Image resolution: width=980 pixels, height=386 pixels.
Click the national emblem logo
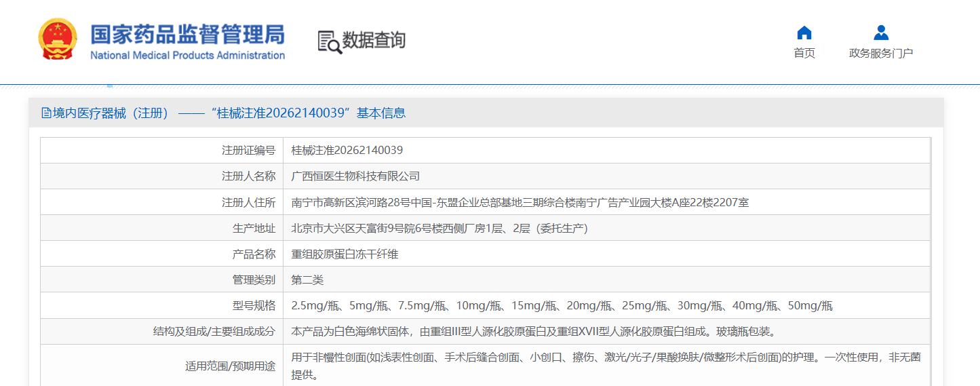click(58, 40)
